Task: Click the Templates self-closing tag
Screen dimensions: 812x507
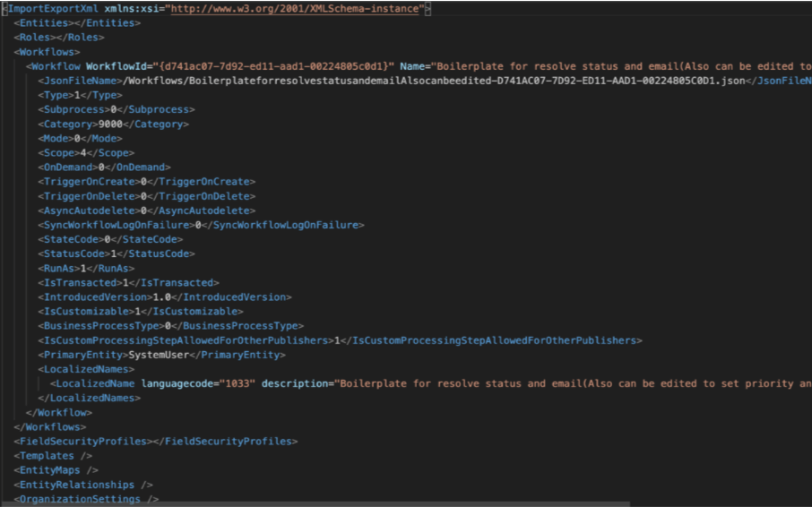Action: (54, 456)
